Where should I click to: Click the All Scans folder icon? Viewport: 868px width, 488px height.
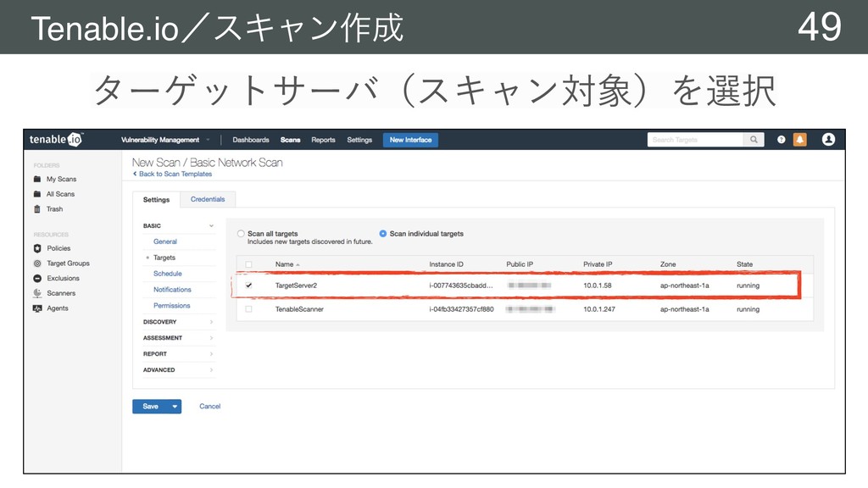pos(37,194)
